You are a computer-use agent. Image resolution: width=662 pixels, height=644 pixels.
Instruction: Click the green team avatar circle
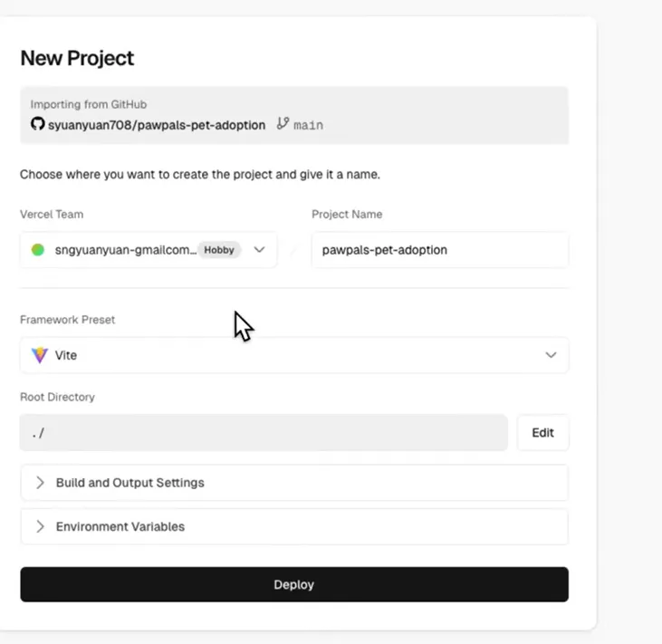38,250
